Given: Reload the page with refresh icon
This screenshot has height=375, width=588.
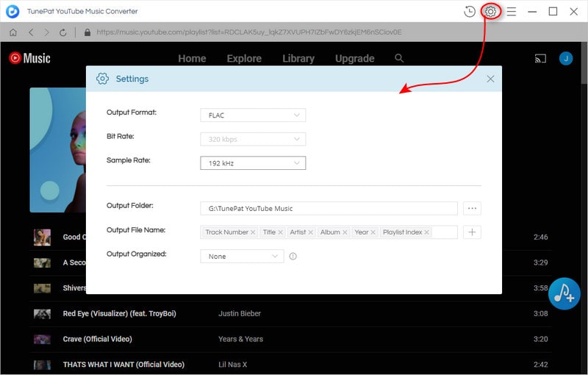Looking at the screenshot, I should tap(63, 32).
